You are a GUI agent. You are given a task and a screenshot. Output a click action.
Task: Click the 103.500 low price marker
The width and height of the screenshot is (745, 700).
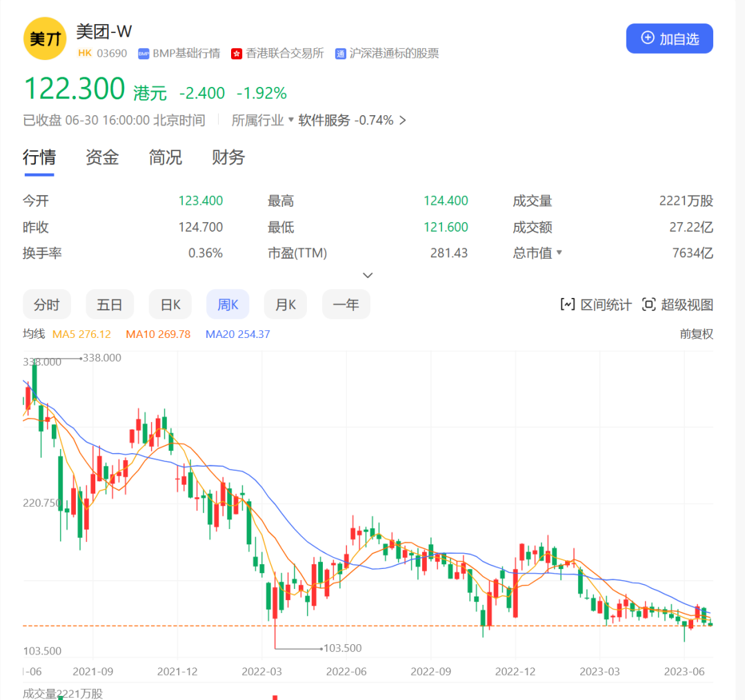coord(342,648)
